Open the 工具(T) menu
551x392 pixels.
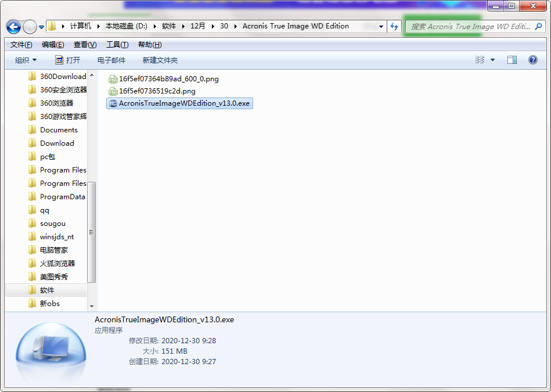pos(117,45)
